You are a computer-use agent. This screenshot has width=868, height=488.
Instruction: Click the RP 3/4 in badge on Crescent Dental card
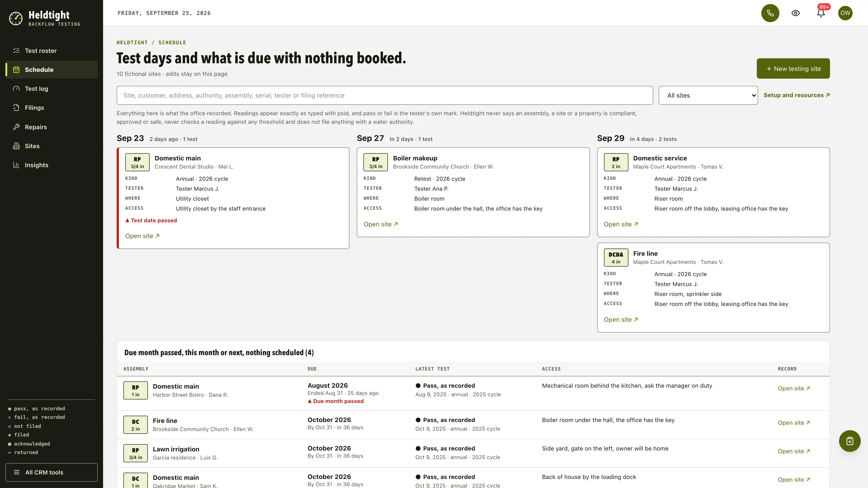(137, 162)
